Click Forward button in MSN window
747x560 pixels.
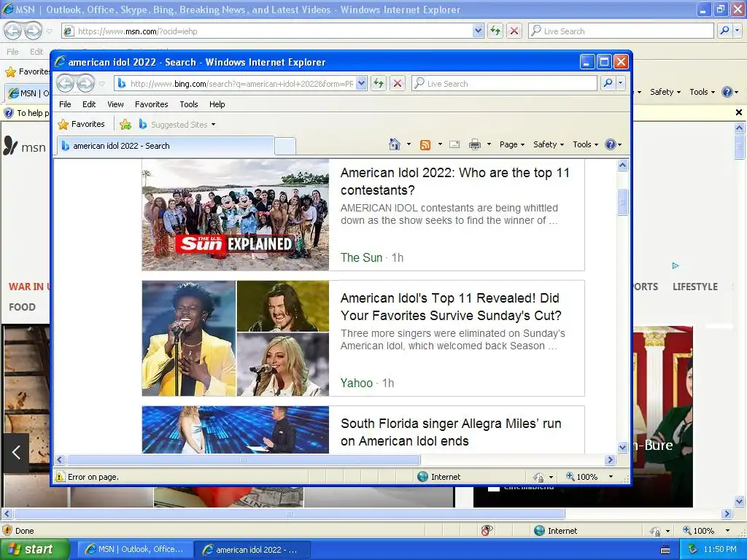point(33,31)
